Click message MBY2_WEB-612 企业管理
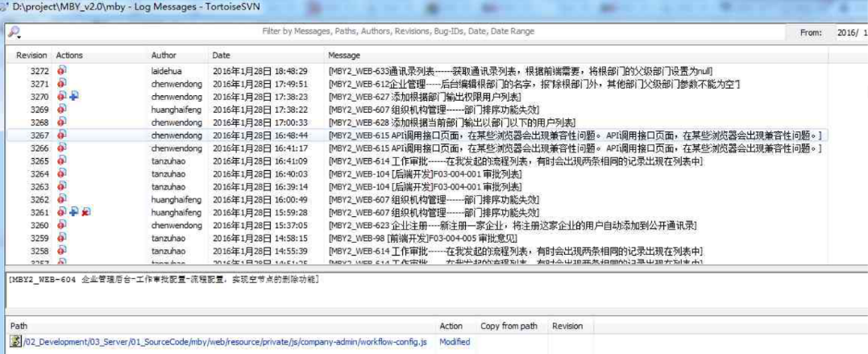 pyautogui.click(x=534, y=84)
